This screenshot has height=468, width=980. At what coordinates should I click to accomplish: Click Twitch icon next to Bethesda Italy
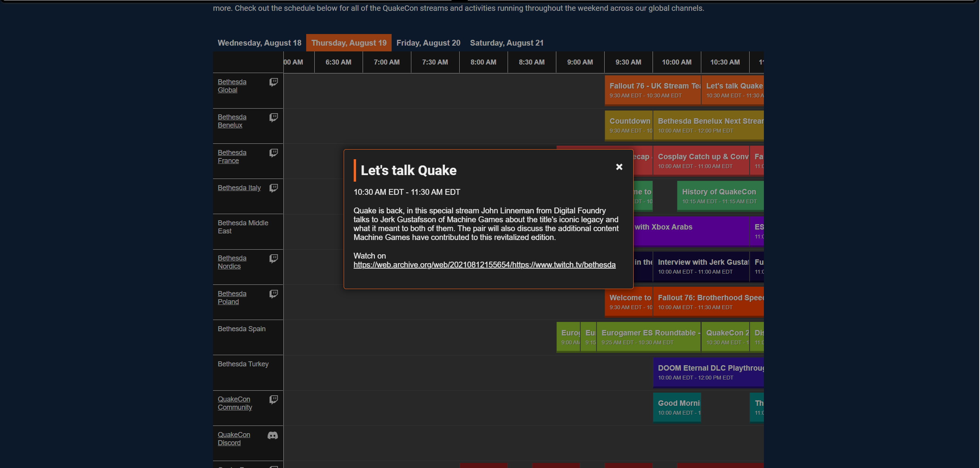point(273,188)
